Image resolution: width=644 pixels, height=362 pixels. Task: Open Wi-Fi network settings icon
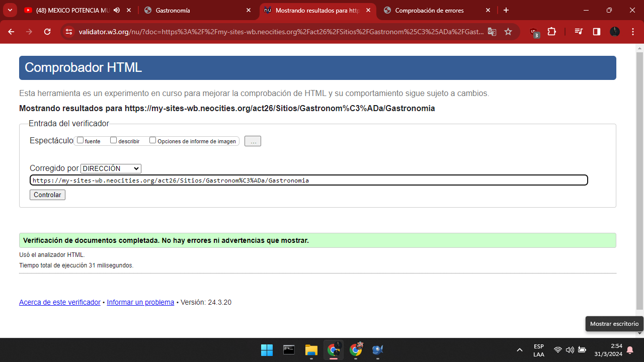tap(557, 350)
